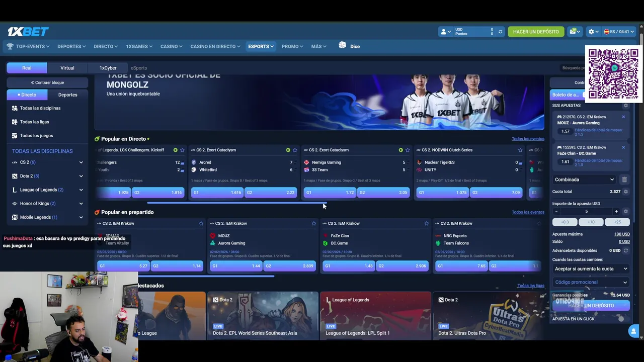This screenshot has height=362, width=644.
Task: Select Real tab
Action: [27, 68]
